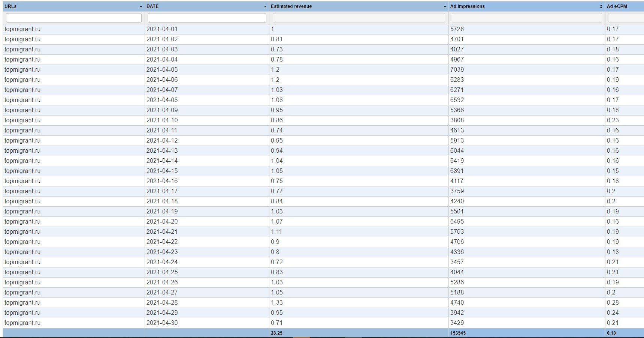Click the DATE column sort arrow

(x=265, y=6)
